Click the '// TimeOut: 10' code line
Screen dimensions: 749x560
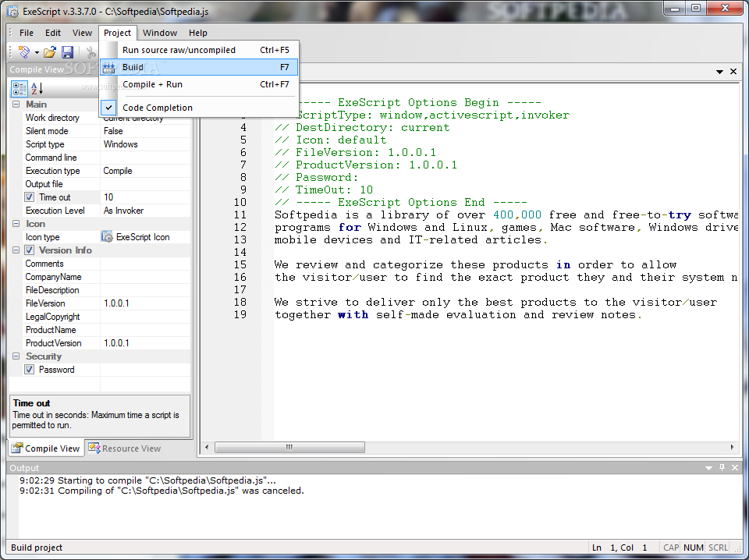324,190
